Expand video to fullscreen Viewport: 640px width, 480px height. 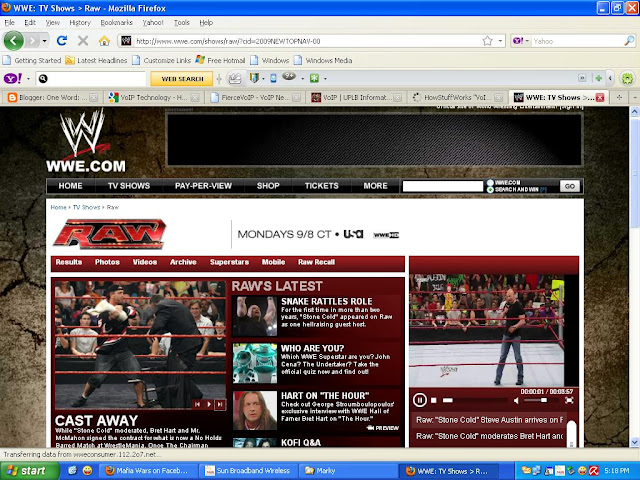click(569, 400)
